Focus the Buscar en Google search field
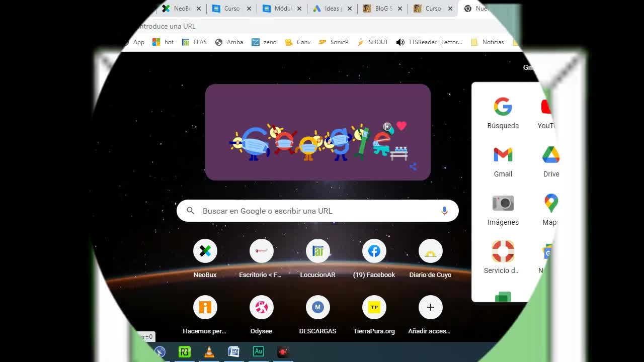This screenshot has height=362, width=644. click(317, 211)
